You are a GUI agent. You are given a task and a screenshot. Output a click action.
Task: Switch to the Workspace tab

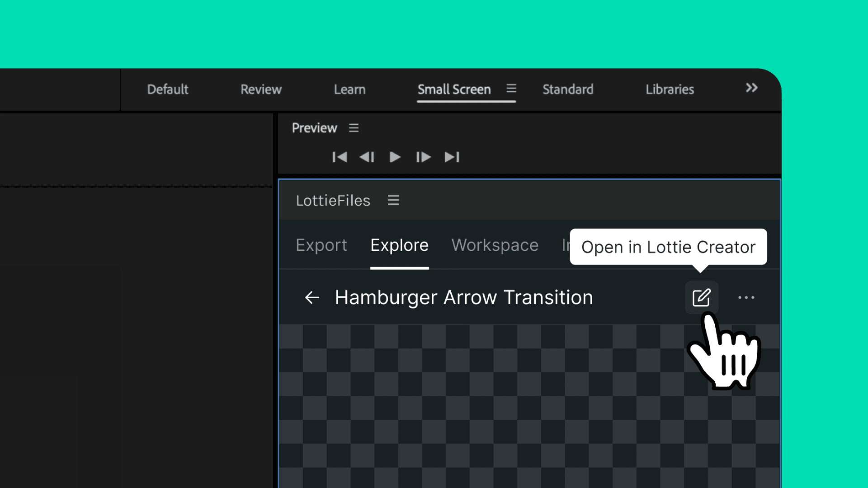495,245
